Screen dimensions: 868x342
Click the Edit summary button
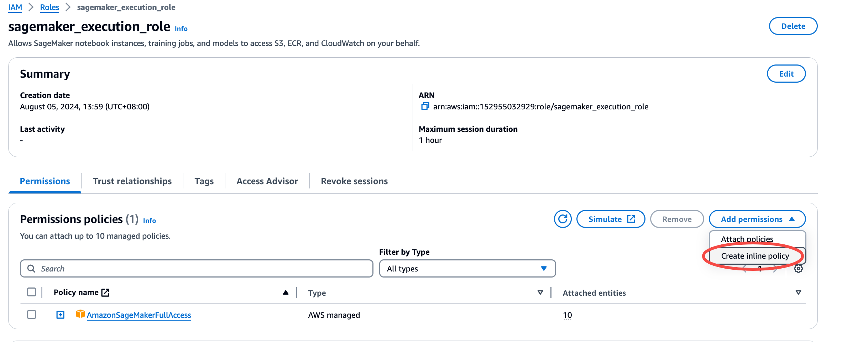pyautogui.click(x=786, y=74)
